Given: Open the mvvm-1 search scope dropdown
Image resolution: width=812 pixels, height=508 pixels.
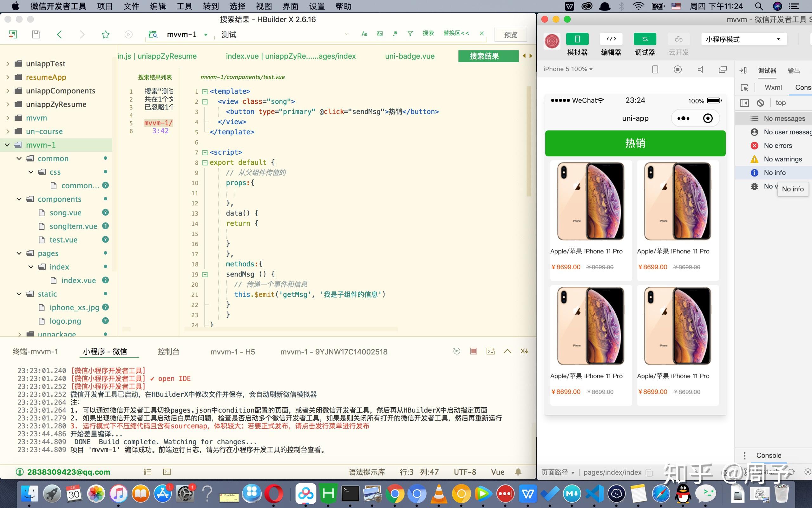Looking at the screenshot, I should pyautogui.click(x=206, y=35).
